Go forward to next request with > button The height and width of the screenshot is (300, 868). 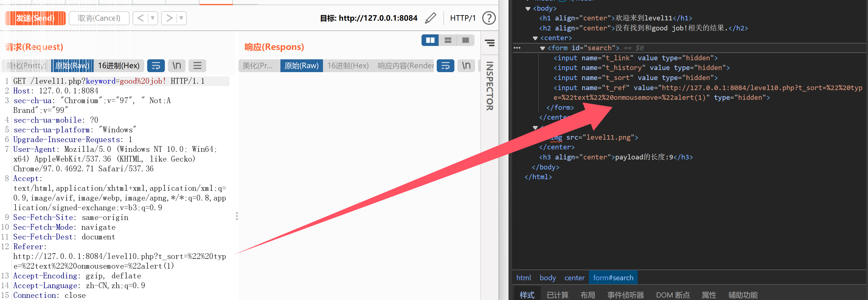(169, 18)
